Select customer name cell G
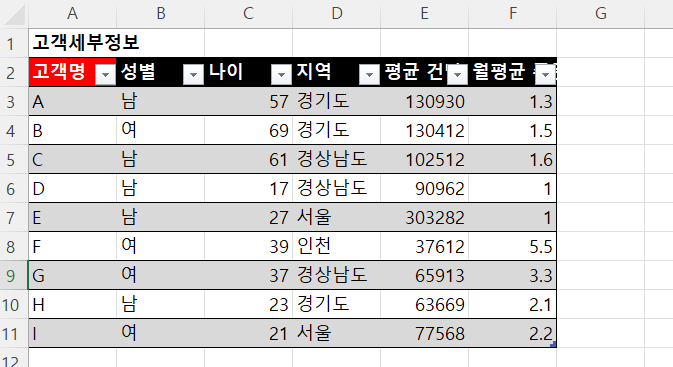The width and height of the screenshot is (673, 367). pyautogui.click(x=73, y=275)
